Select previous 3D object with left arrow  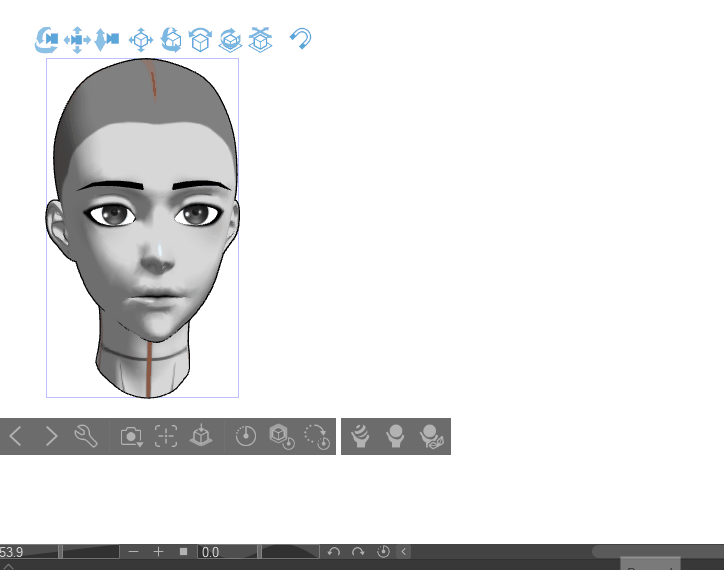click(15, 436)
